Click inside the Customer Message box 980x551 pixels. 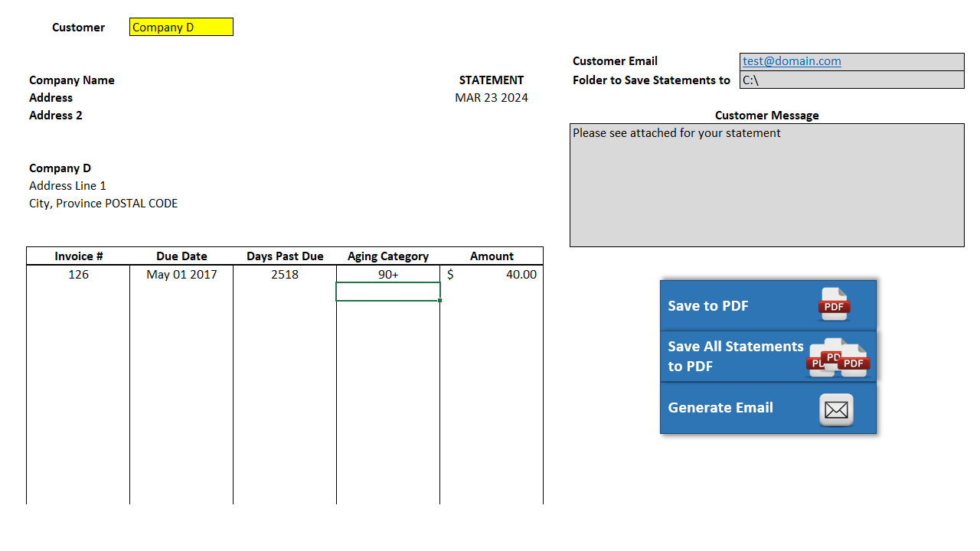766,185
